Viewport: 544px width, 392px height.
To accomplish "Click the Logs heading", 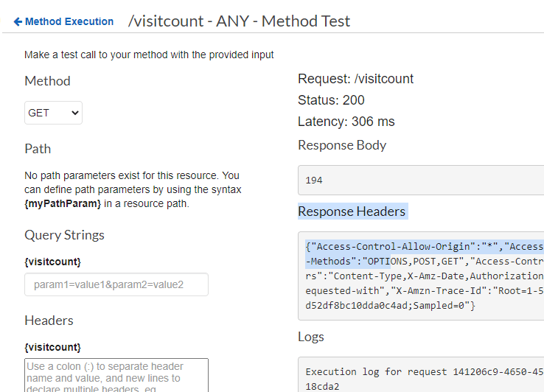I will pos(311,337).
